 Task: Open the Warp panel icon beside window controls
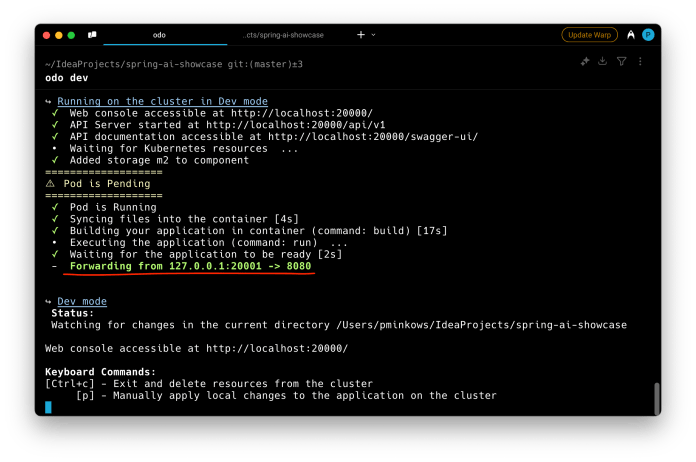click(x=92, y=35)
